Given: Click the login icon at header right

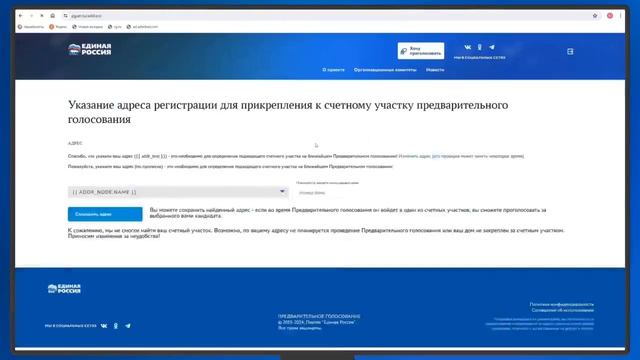Looking at the screenshot, I should 570,51.
